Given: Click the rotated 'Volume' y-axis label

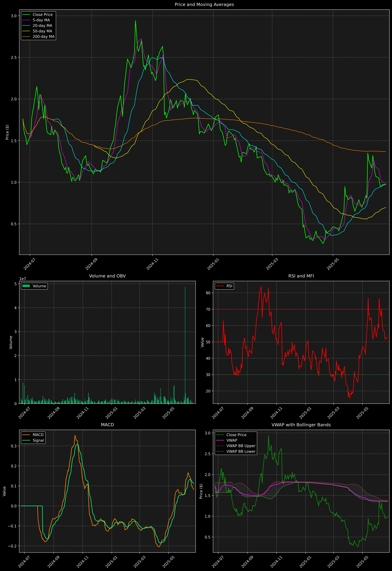Looking at the screenshot, I should click(11, 342).
